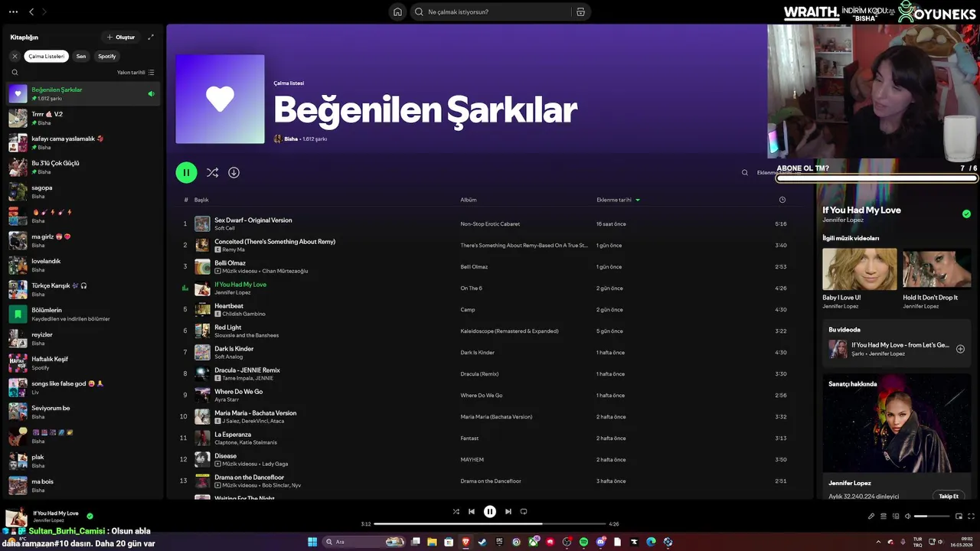
Task: Sort by the Başlık column header
Action: pyautogui.click(x=201, y=200)
